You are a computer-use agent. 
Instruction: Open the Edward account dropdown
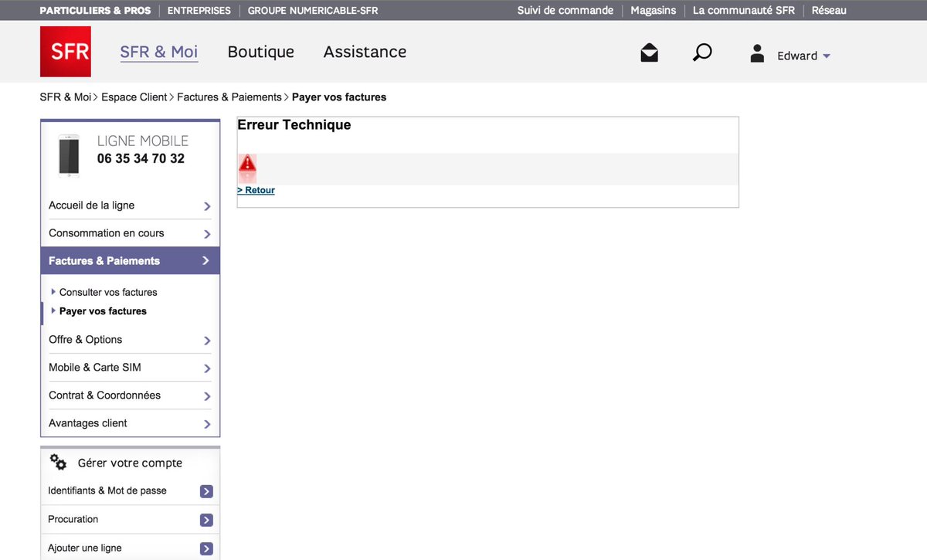coord(803,56)
